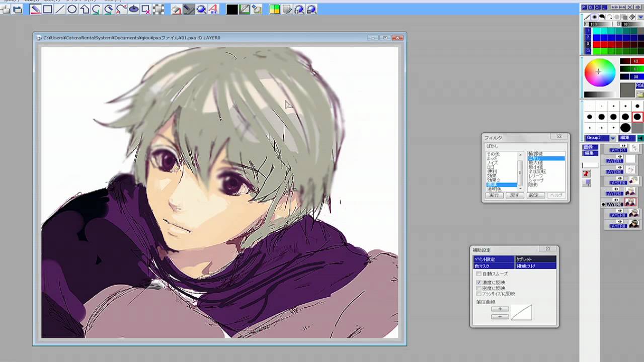Screen dimensions: 644x362
Task: Click the red figure icon in the layer panel
Action: pos(586,173)
